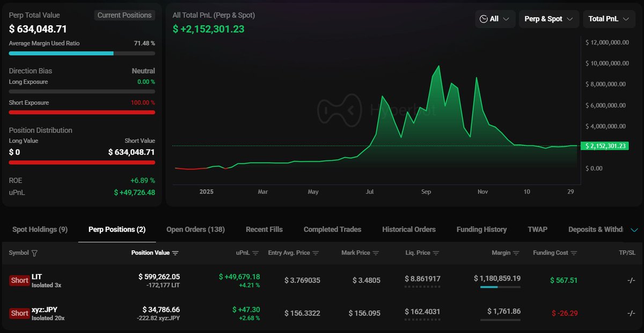
Task: Click the Funding Cost sort icon
Action: [574, 253]
